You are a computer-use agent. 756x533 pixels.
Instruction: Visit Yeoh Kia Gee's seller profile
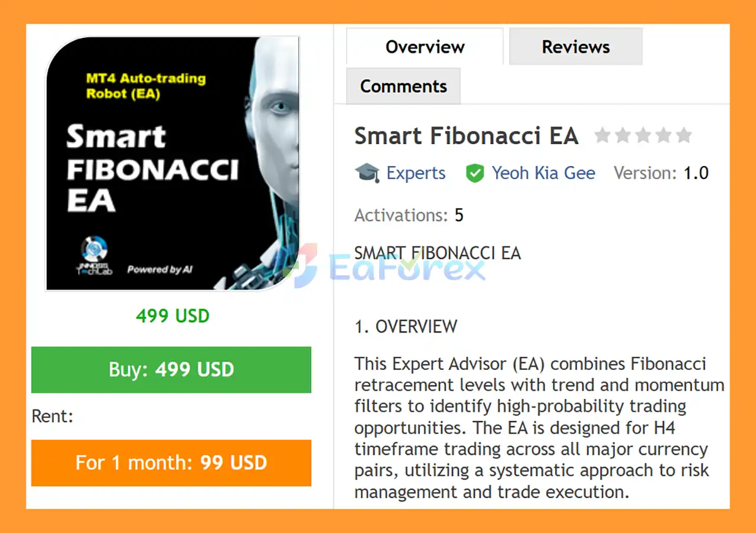point(543,173)
